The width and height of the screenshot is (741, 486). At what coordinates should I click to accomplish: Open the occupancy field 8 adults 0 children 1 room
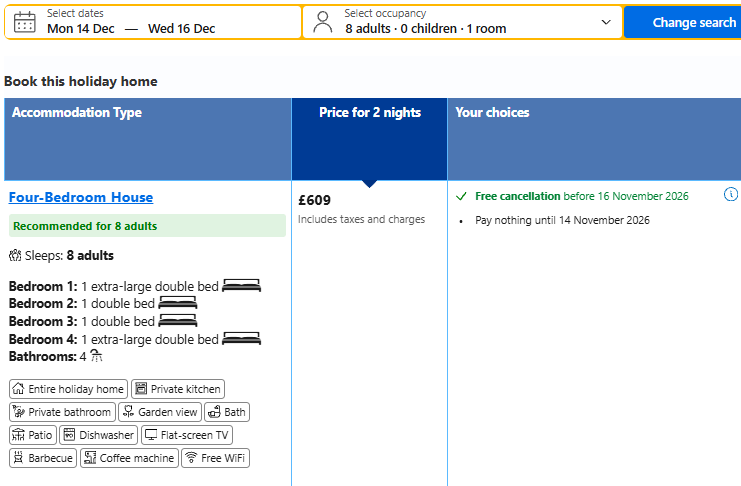pyautogui.click(x=462, y=22)
